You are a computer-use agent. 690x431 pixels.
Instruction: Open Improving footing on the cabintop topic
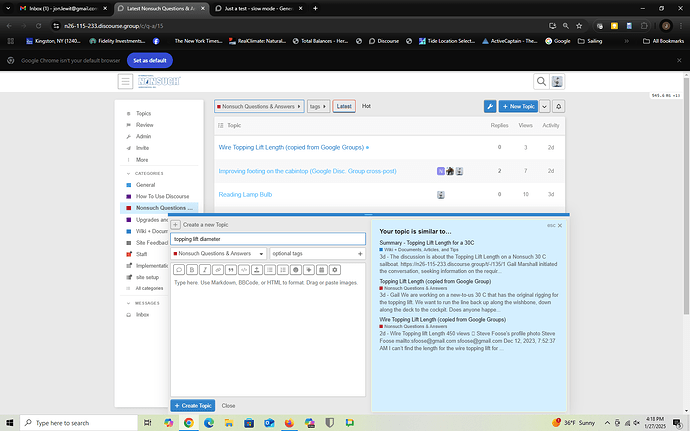click(x=308, y=171)
